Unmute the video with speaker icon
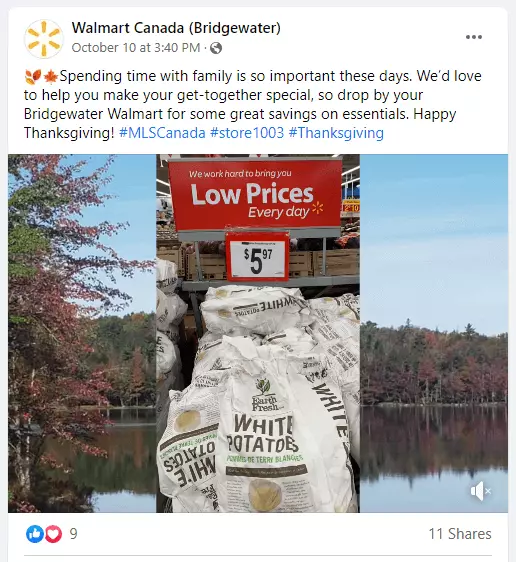This screenshot has width=516, height=562. (480, 491)
